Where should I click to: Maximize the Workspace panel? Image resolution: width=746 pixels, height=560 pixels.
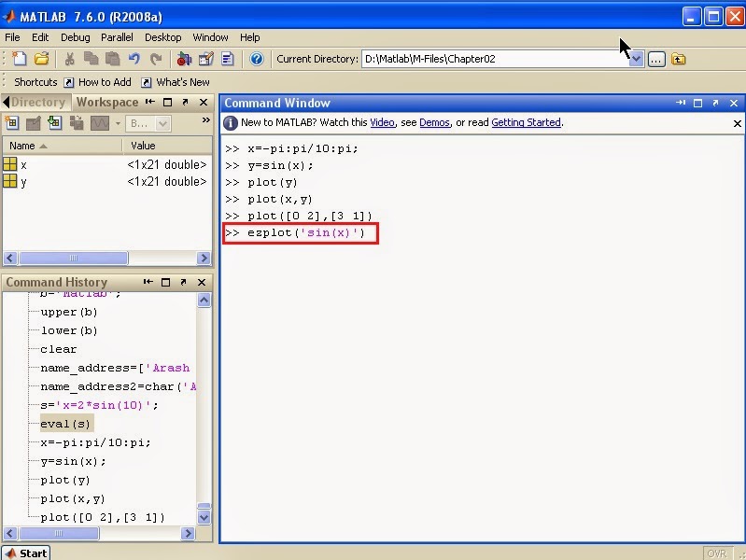click(x=167, y=103)
